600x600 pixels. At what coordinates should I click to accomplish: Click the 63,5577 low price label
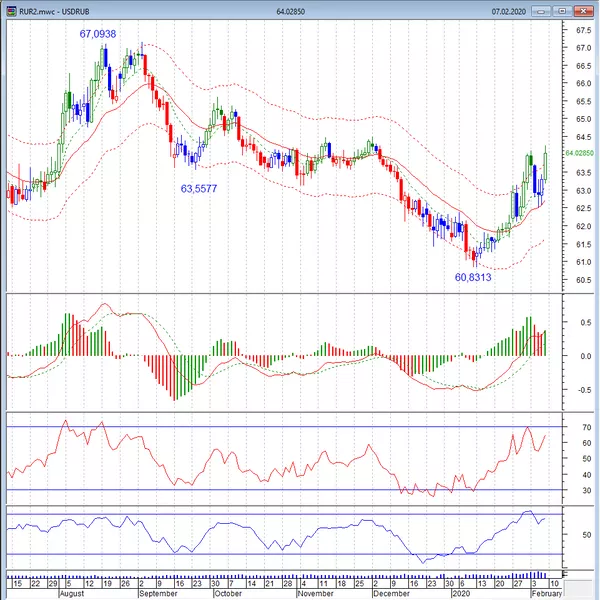199,189
